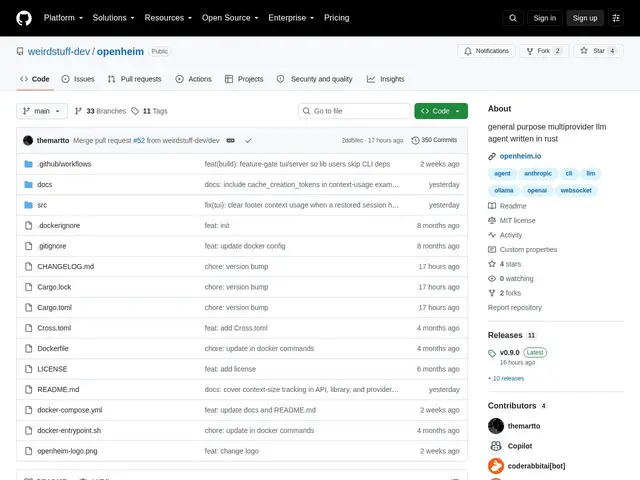Open the Pricing page
The width and height of the screenshot is (640, 480).
(x=336, y=18)
